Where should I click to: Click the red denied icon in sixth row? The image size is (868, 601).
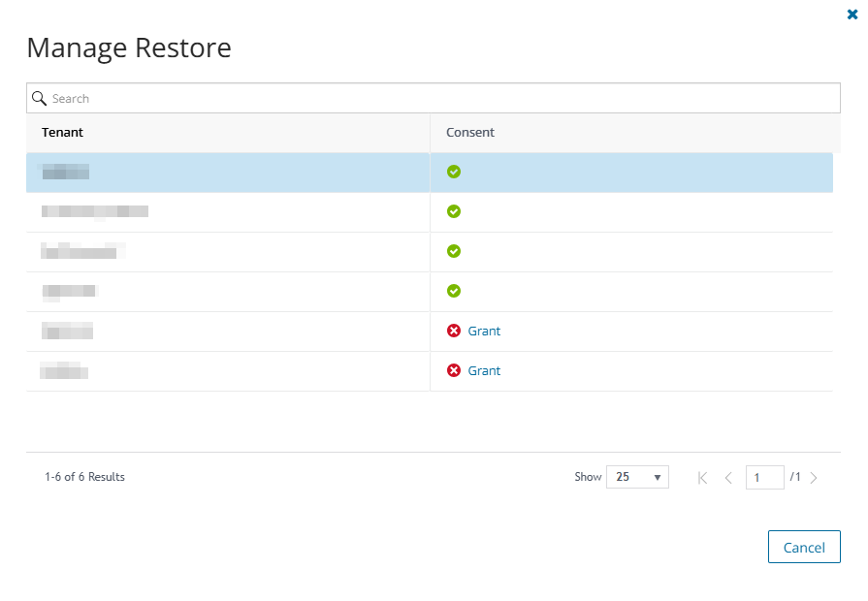(x=454, y=370)
